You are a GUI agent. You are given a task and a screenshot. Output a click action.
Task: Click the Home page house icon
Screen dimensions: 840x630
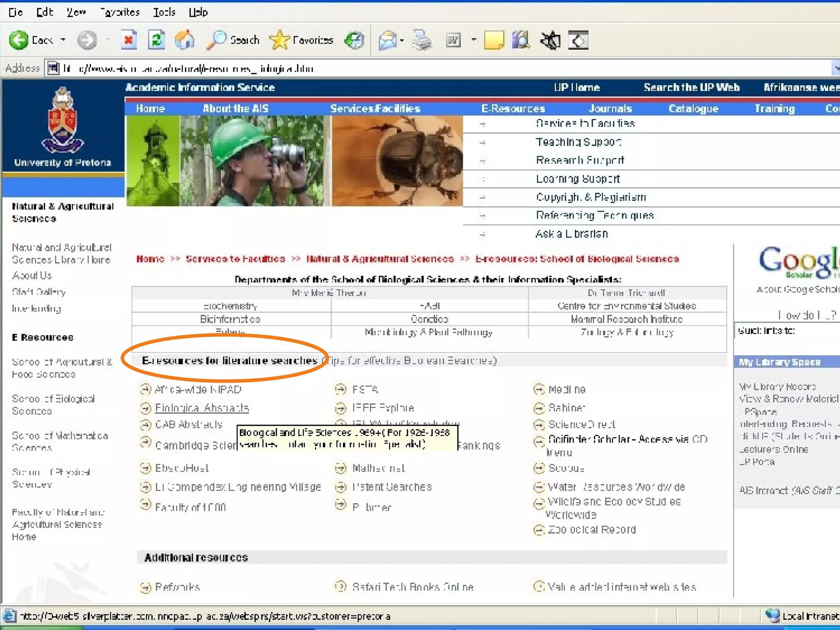(185, 40)
